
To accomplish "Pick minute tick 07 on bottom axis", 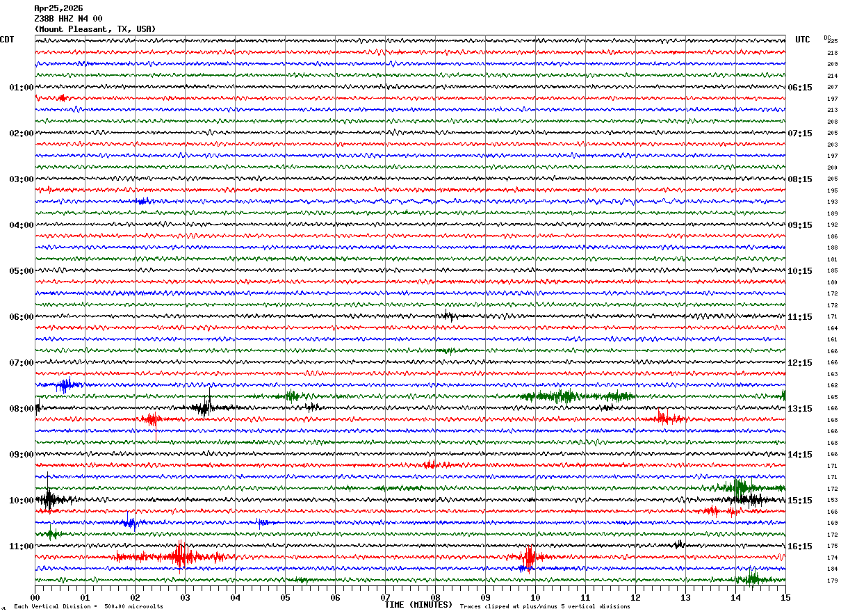I will tap(385, 597).
